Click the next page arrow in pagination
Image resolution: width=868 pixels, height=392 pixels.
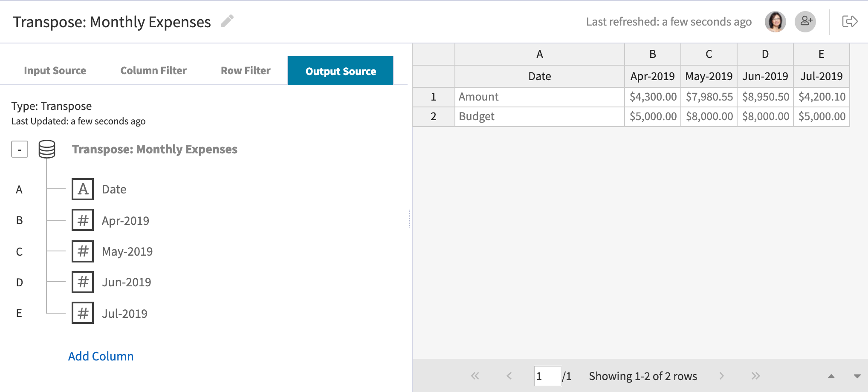tap(722, 376)
